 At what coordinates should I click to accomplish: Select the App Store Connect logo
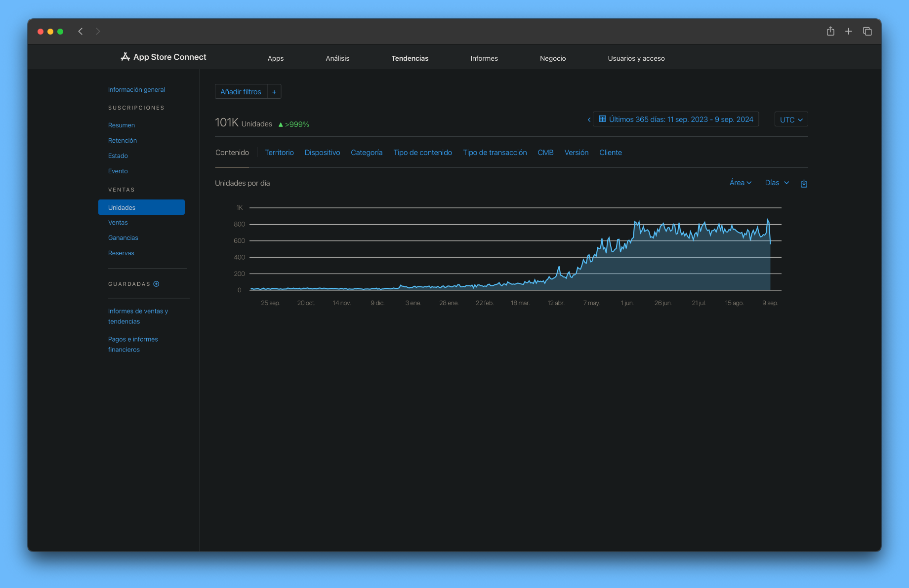163,57
